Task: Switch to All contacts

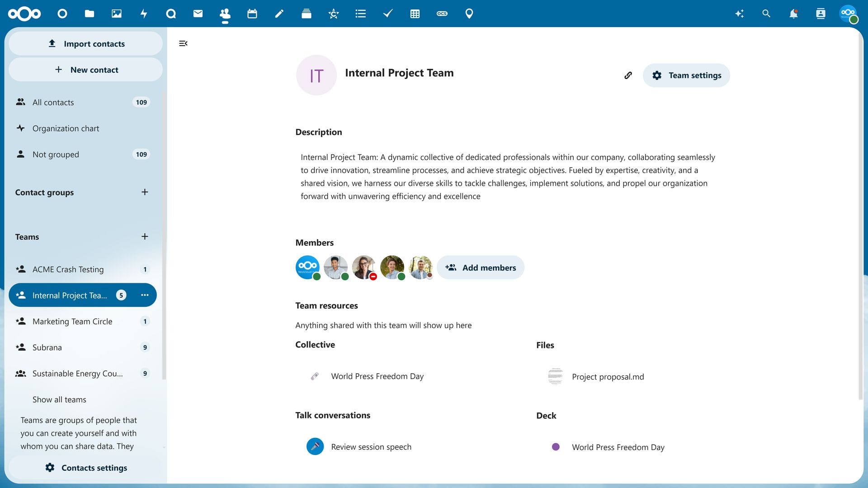Action: coord(53,102)
